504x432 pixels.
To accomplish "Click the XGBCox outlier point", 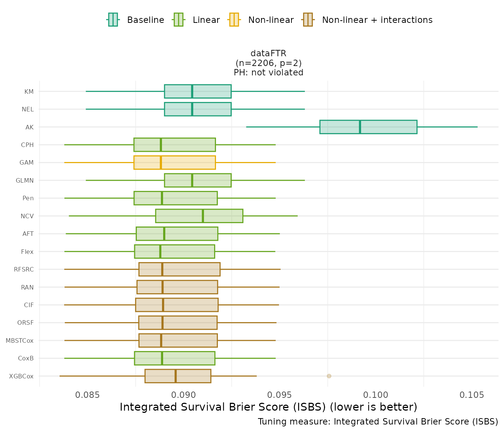I will point(329,376).
